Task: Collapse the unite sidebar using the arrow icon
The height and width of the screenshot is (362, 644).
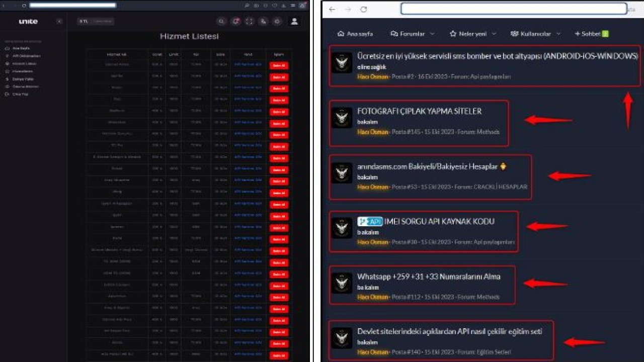Action: 59,22
